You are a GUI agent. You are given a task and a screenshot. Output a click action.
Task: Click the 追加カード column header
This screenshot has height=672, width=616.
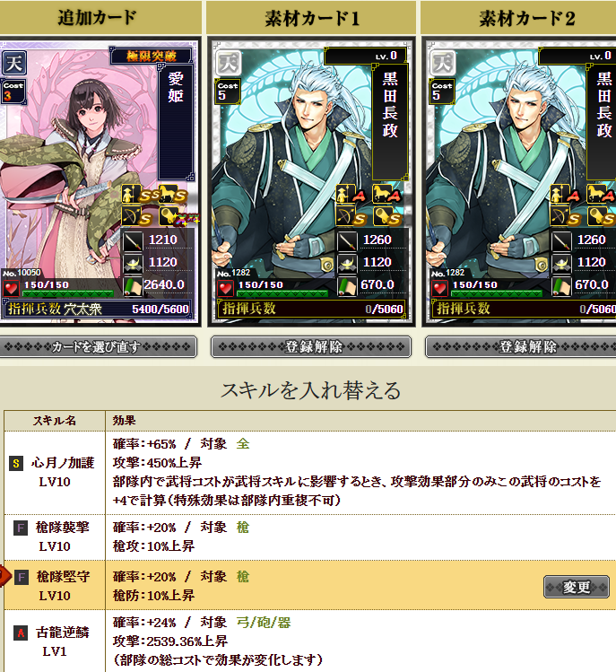(x=100, y=18)
